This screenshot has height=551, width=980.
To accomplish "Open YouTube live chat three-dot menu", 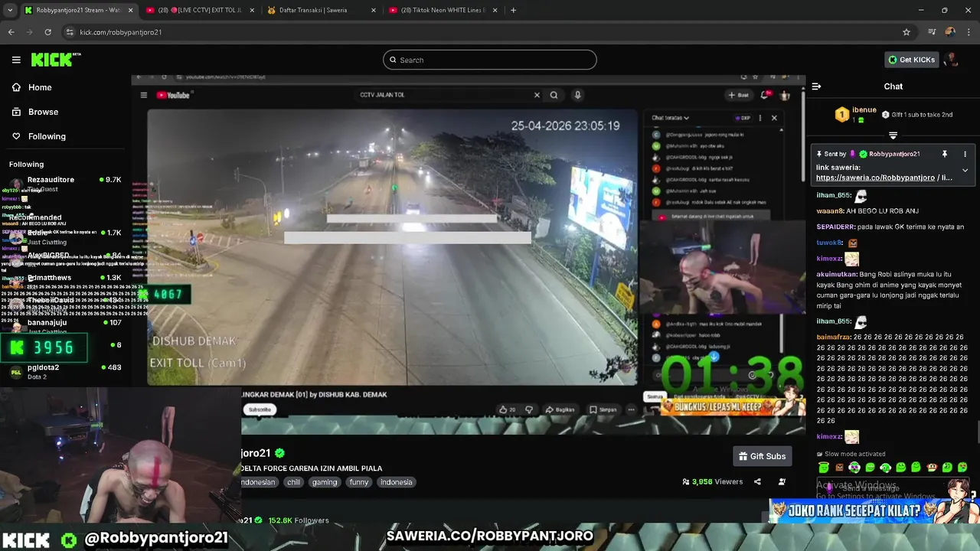I will [760, 118].
